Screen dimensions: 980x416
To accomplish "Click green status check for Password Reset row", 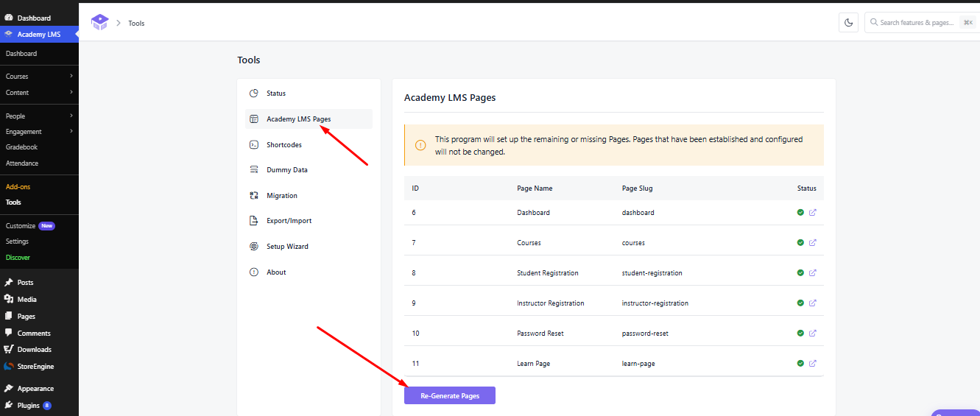I will 800,333.
